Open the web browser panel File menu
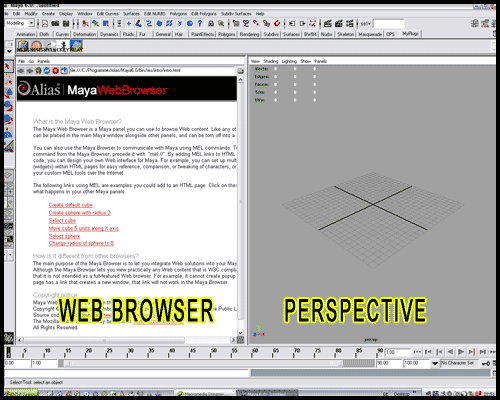The width and height of the screenshot is (500, 400). coord(22,61)
